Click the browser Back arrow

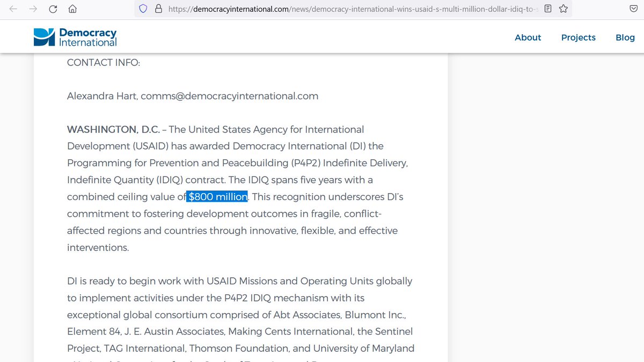(13, 9)
